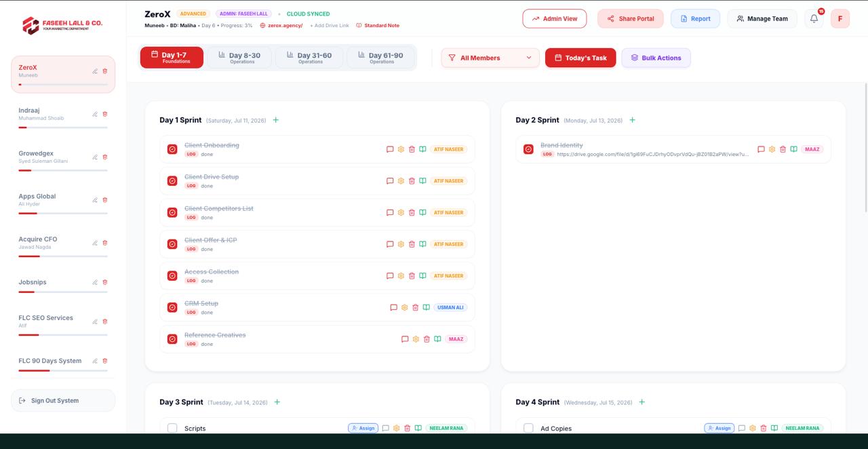Viewport: 868px width, 449px height.
Task: Open Bulk Actions
Action: [656, 58]
